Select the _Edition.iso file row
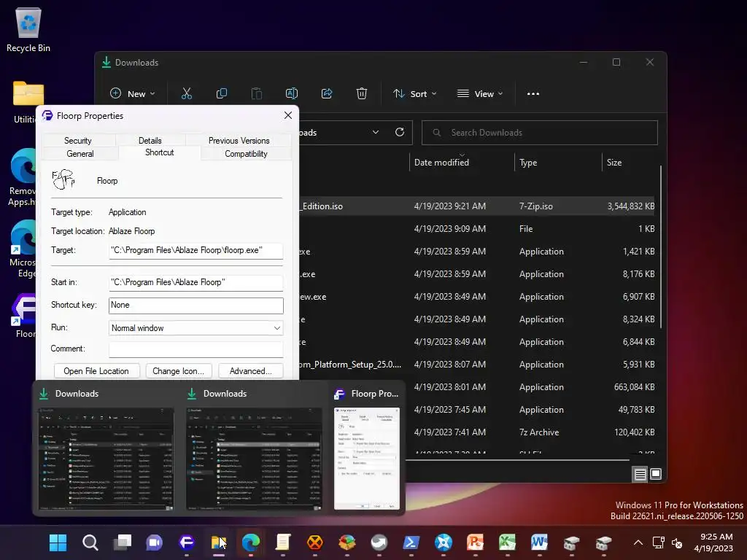 tap(476, 206)
